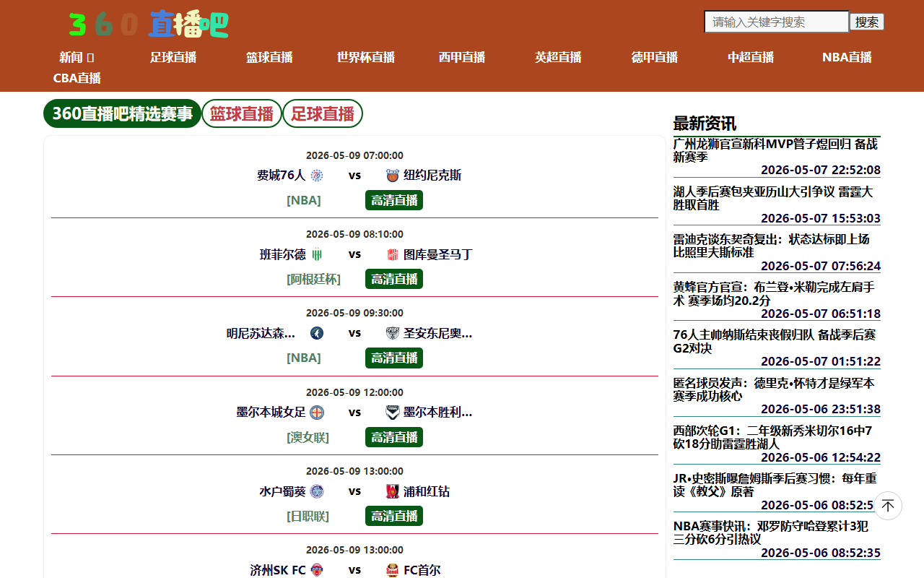The height and width of the screenshot is (578, 924).
Task: Click the 济州SK FC team name
Action: (x=278, y=570)
